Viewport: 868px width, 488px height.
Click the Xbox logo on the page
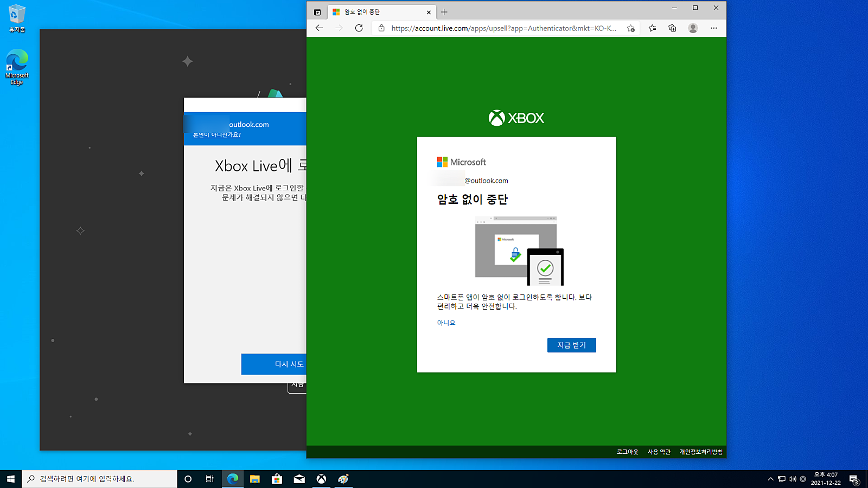coord(516,118)
